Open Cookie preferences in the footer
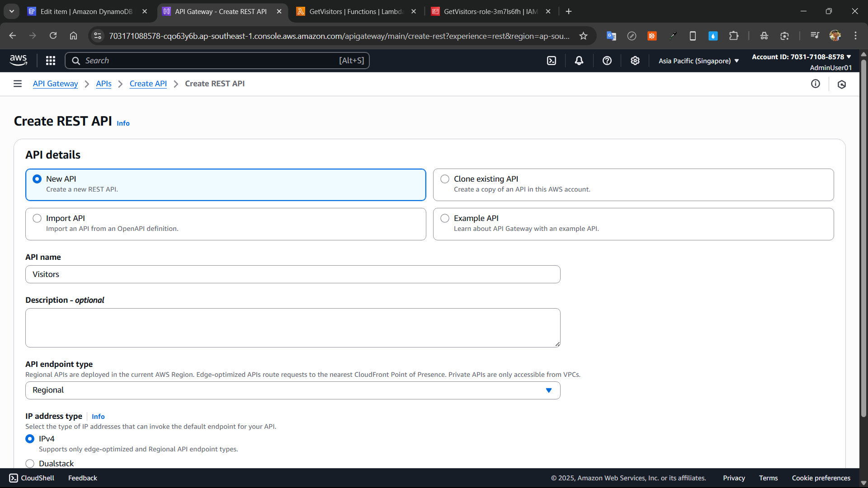Viewport: 868px width, 488px height. point(821,478)
